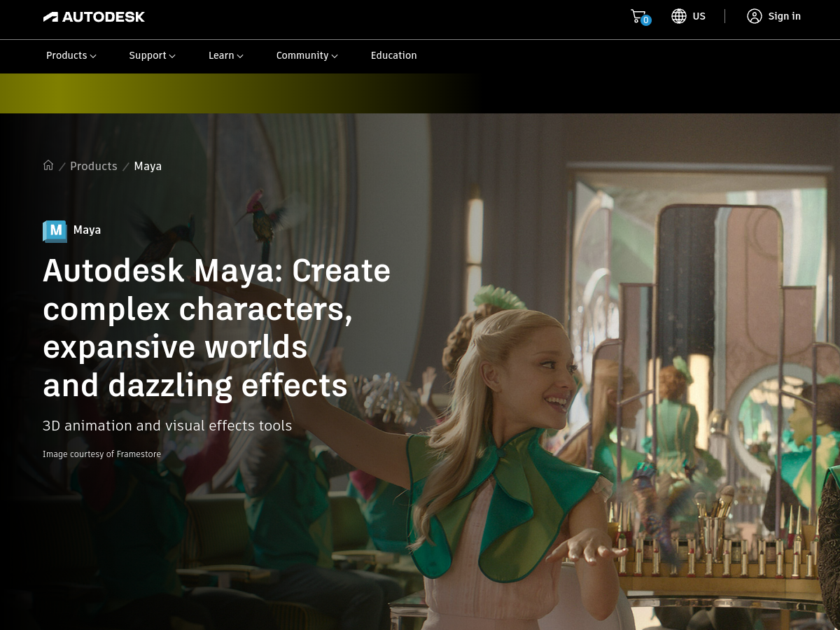Screen dimensions: 840x630
Task: Click the Sign in link
Action: (x=785, y=16)
